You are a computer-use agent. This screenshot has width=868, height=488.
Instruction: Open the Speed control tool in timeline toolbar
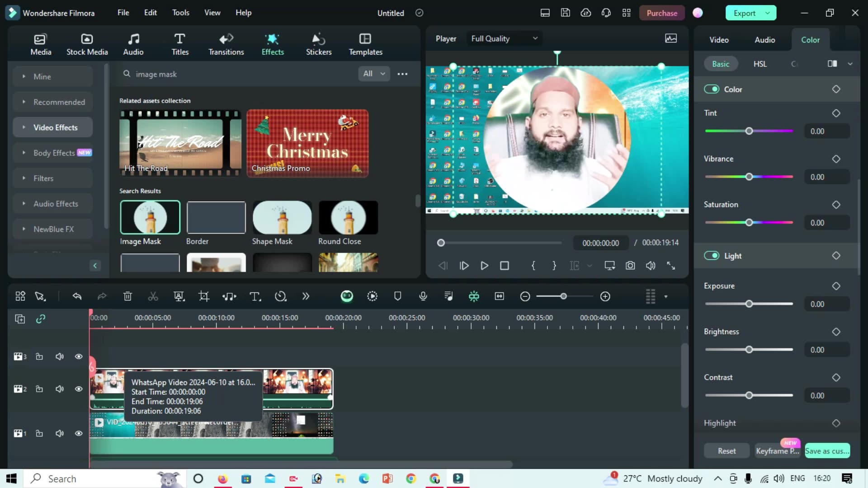pyautogui.click(x=280, y=296)
